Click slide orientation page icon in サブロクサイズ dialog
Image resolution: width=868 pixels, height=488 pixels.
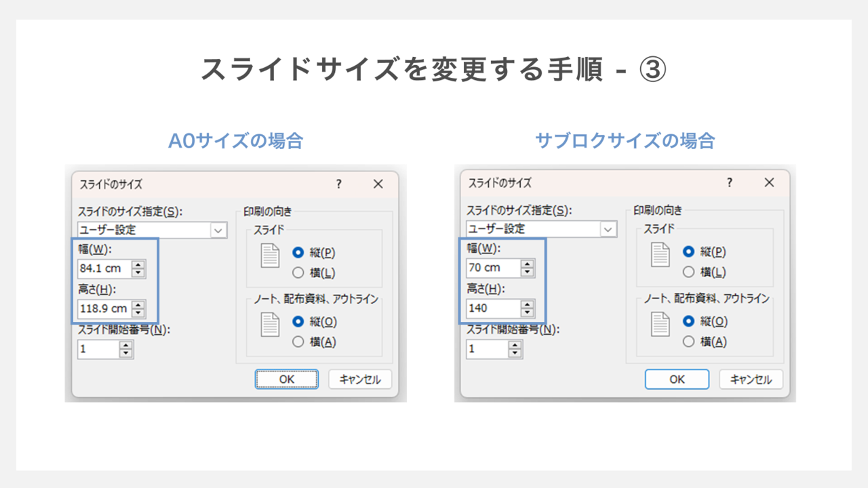(660, 255)
